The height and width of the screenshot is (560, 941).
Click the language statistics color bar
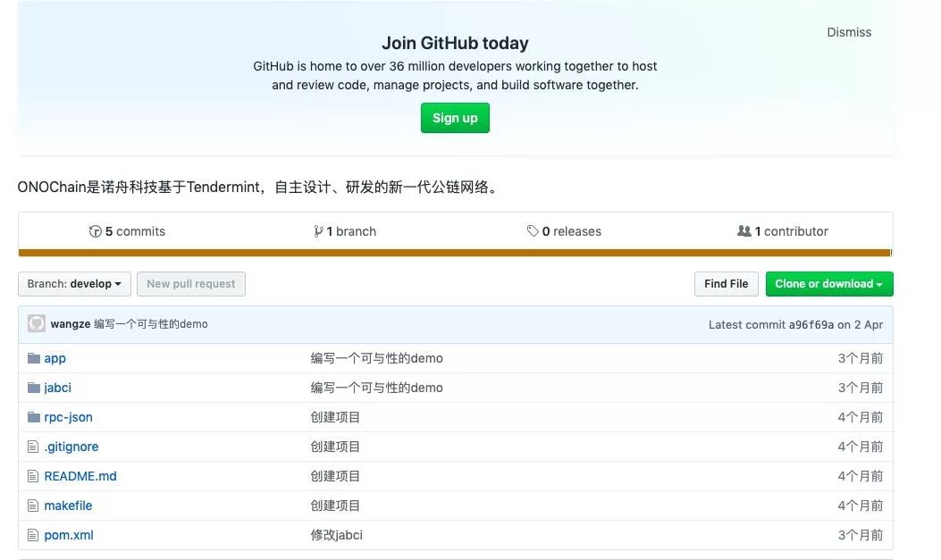coord(455,253)
